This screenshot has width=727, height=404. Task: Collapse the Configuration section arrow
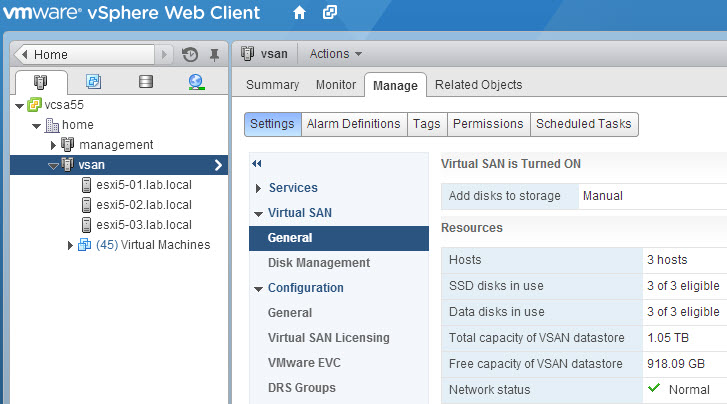point(259,289)
